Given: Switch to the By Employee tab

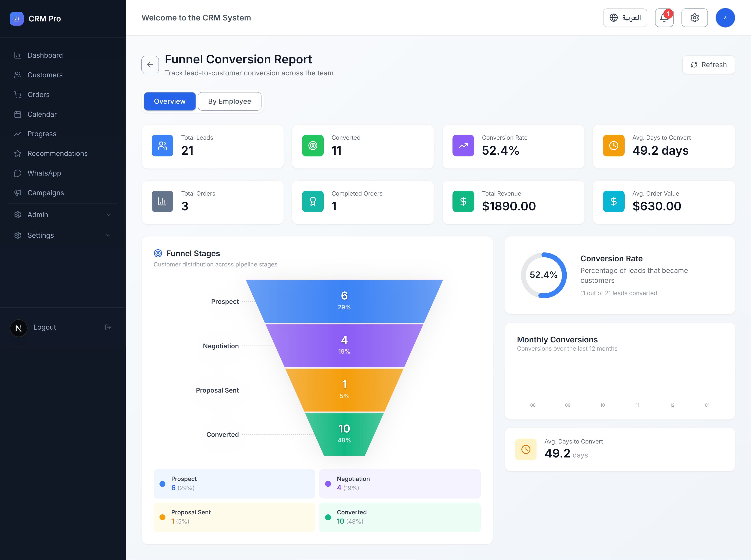Looking at the screenshot, I should click(x=230, y=101).
